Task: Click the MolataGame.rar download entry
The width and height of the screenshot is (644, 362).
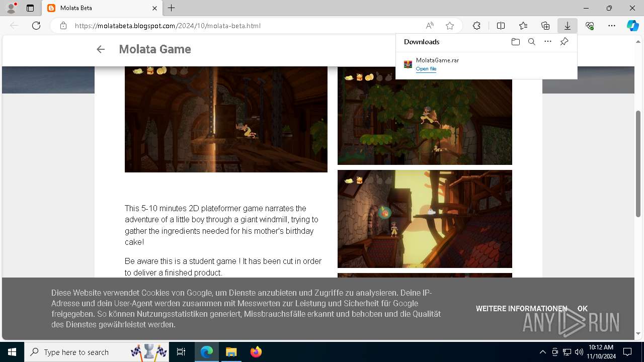Action: pos(486,64)
